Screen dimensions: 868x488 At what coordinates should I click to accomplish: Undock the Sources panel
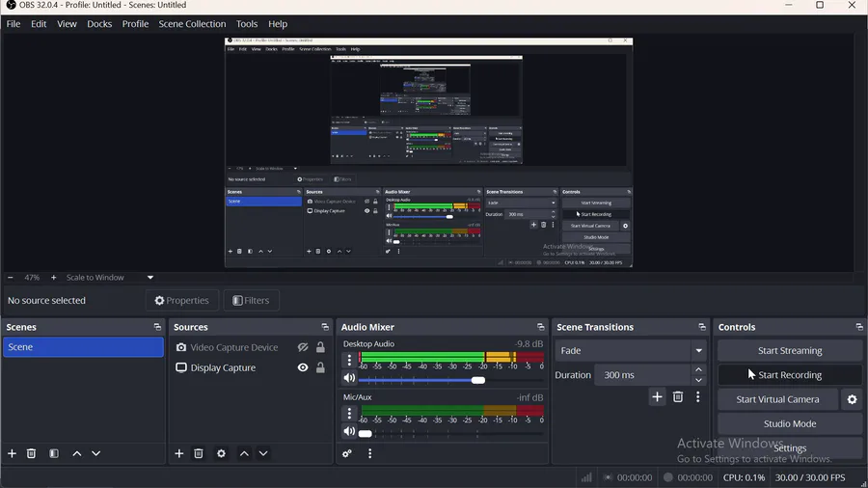click(325, 327)
